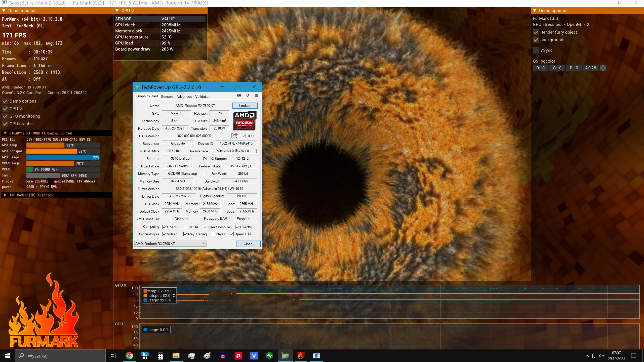
Task: Expand the AMD Radeon(TM) Graphics section
Action: [5, 195]
